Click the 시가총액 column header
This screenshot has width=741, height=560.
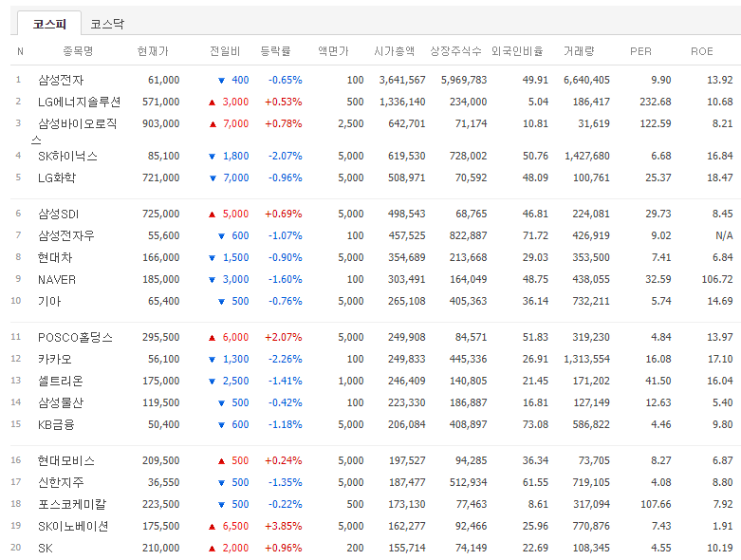click(394, 51)
